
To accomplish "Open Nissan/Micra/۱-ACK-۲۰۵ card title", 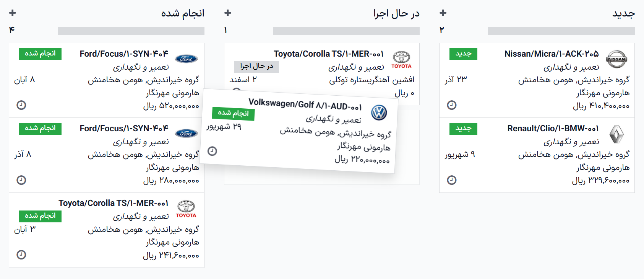I will [551, 54].
